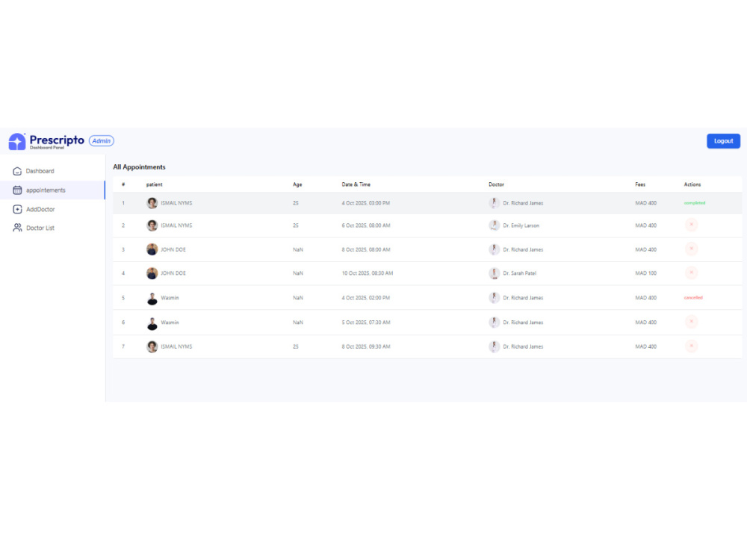
Task: Click JOHN DOE avatar in row 3
Action: (152, 249)
